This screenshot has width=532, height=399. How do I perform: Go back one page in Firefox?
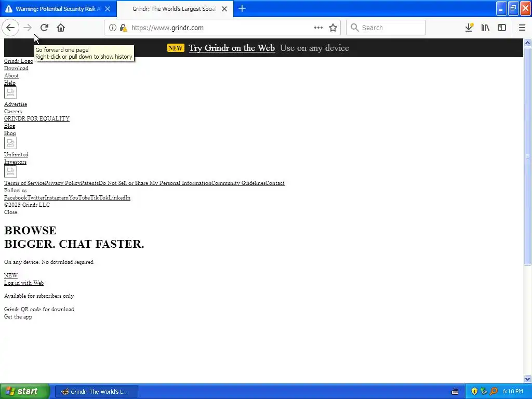(10, 28)
